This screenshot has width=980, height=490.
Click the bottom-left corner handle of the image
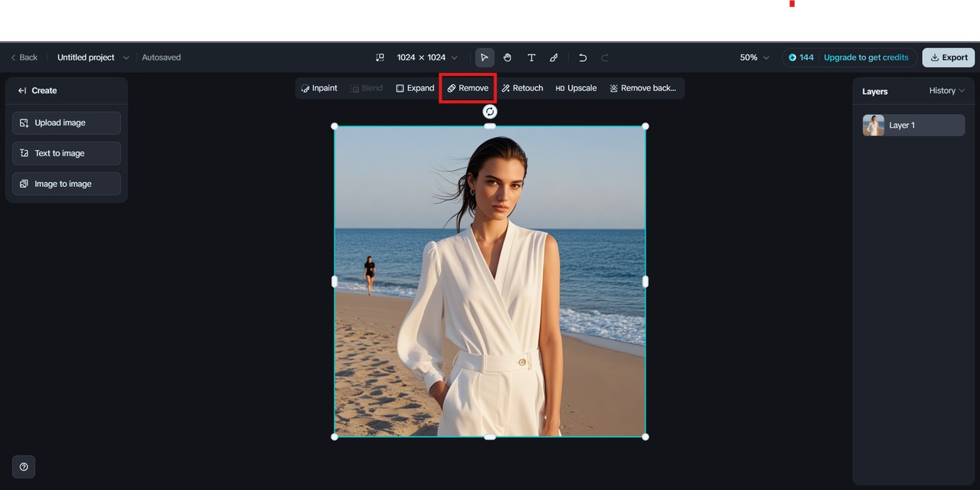[335, 437]
